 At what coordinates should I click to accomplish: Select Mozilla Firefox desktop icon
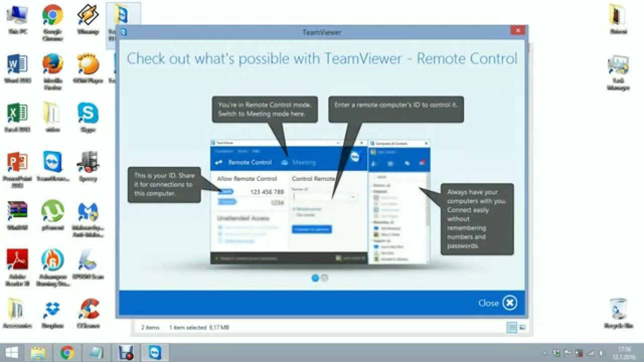(52, 72)
